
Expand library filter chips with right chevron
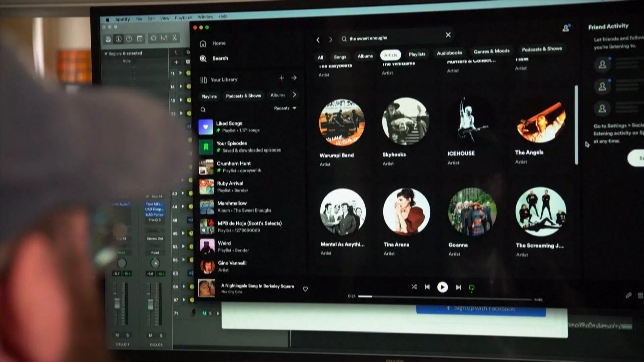294,95
